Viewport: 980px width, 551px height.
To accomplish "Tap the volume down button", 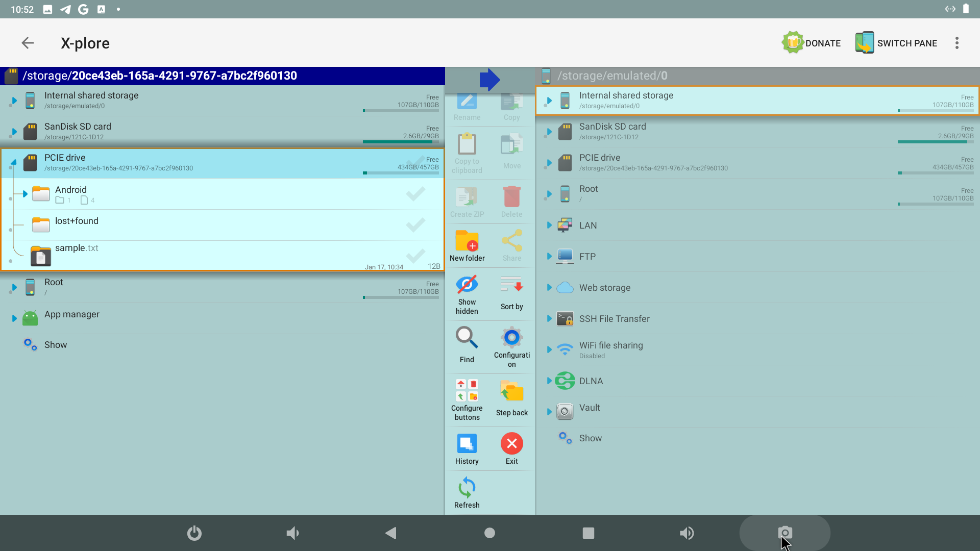I will 292,533.
